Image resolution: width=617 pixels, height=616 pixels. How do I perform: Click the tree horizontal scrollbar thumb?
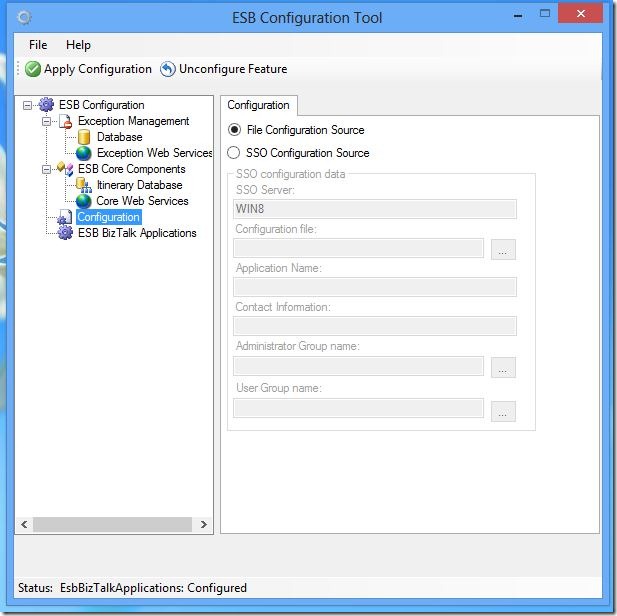[113, 524]
